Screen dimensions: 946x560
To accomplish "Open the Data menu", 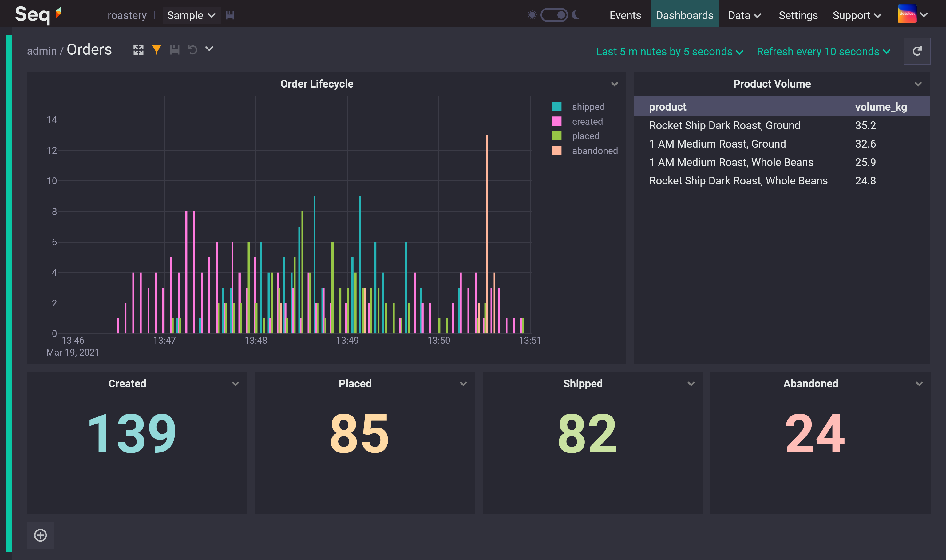I will coord(744,15).
